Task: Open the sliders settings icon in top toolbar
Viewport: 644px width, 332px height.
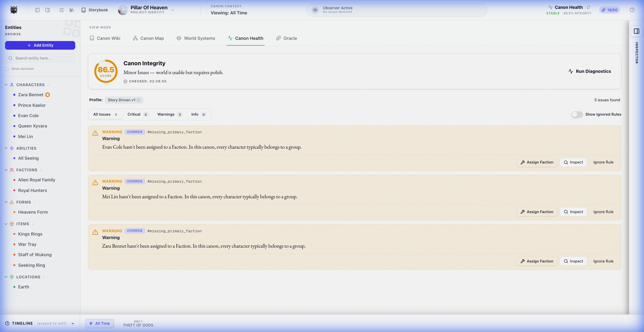Action: pyautogui.click(x=62, y=10)
